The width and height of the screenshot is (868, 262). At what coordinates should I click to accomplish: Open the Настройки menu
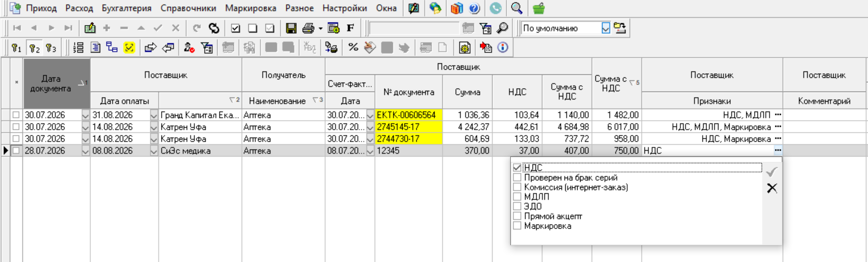click(345, 8)
